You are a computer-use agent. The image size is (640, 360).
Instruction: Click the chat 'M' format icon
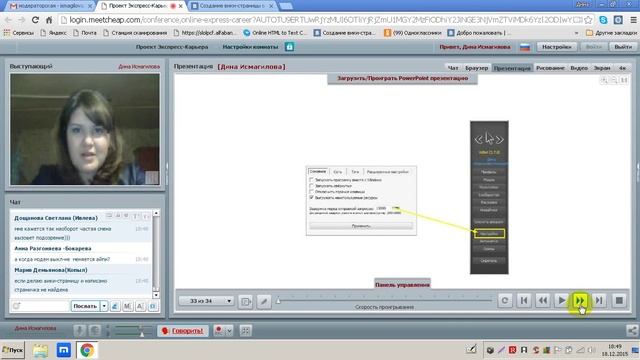128,306
